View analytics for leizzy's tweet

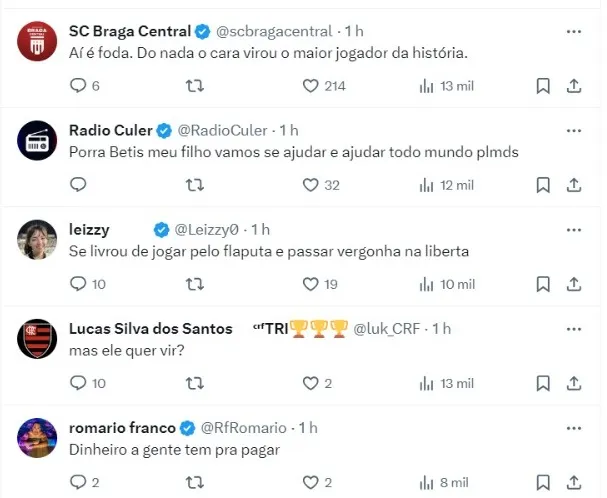coord(426,284)
